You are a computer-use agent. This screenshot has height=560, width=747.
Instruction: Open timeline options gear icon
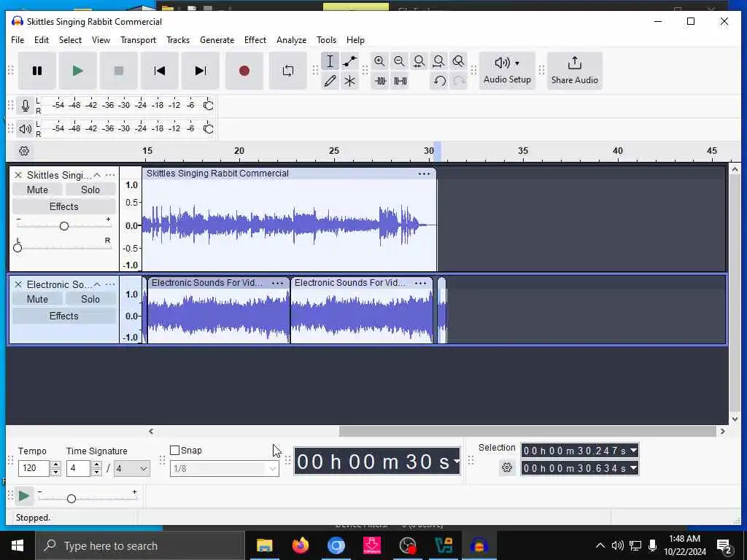[x=24, y=151]
